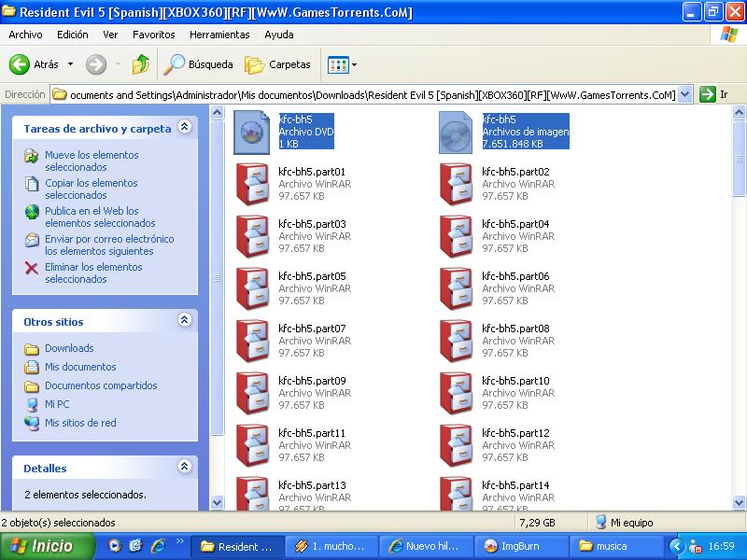The width and height of the screenshot is (747, 560).
Task: Select the kfc-bh5.part11 WinRAR icon
Action: (x=252, y=446)
